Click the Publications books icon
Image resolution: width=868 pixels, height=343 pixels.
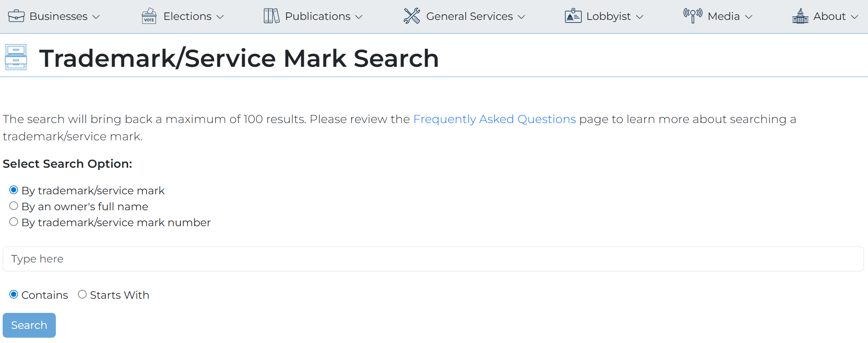[272, 16]
